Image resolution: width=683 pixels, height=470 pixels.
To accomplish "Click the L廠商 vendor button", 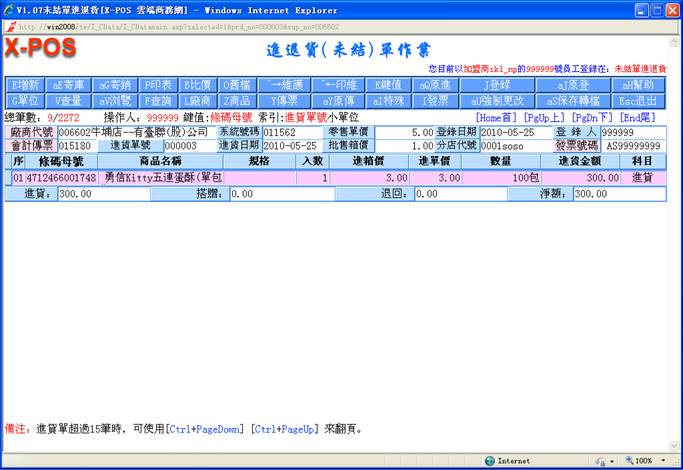I will [197, 101].
